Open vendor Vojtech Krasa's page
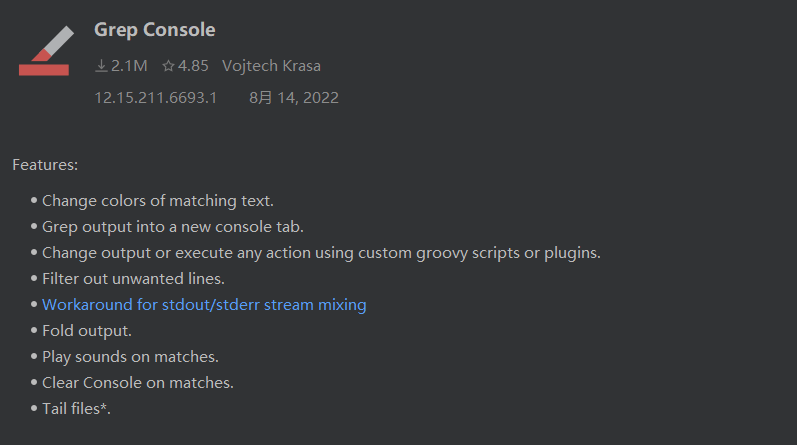 271,66
